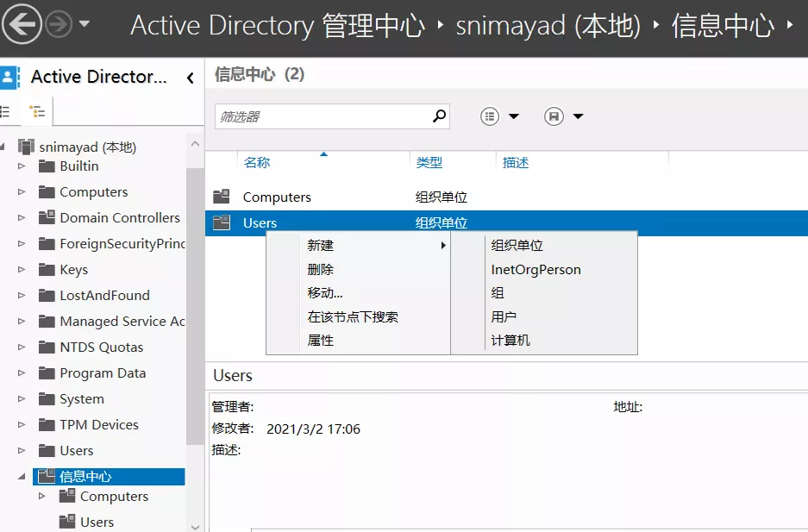Click the back navigation arrow button
808x532 pixels.
tap(23, 25)
